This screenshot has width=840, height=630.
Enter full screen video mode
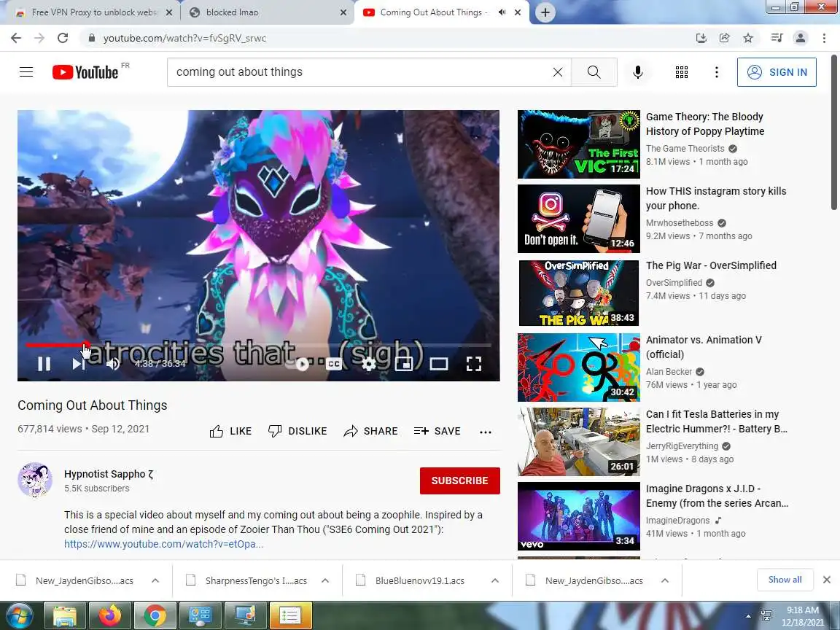473,364
